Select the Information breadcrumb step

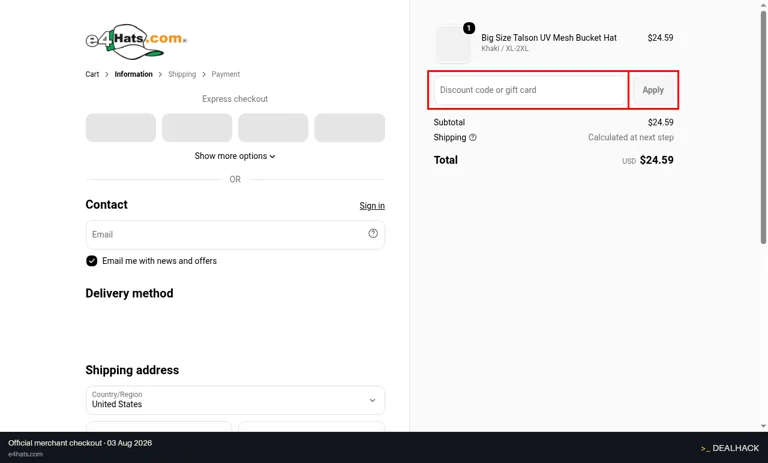click(133, 74)
